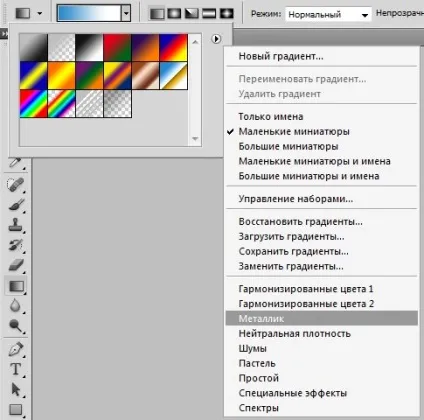Click gradient list scrollbar up arrow
This screenshot has height=420, width=424.
click(195, 42)
